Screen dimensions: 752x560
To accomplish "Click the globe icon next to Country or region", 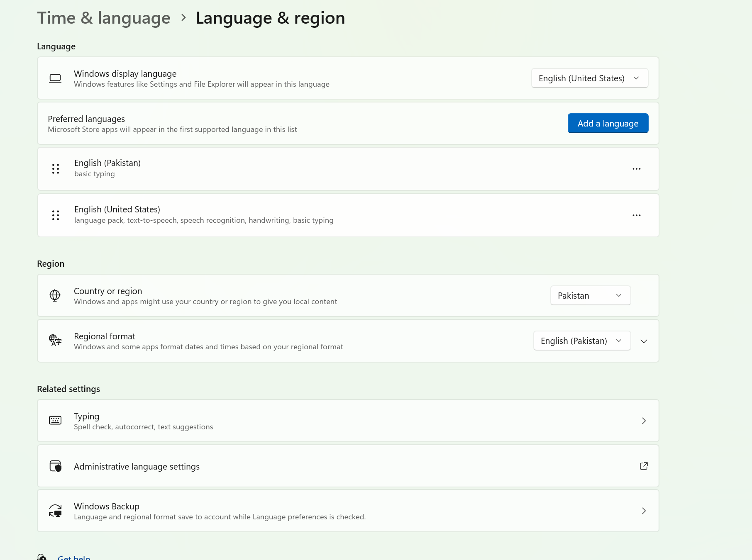I will click(x=55, y=295).
